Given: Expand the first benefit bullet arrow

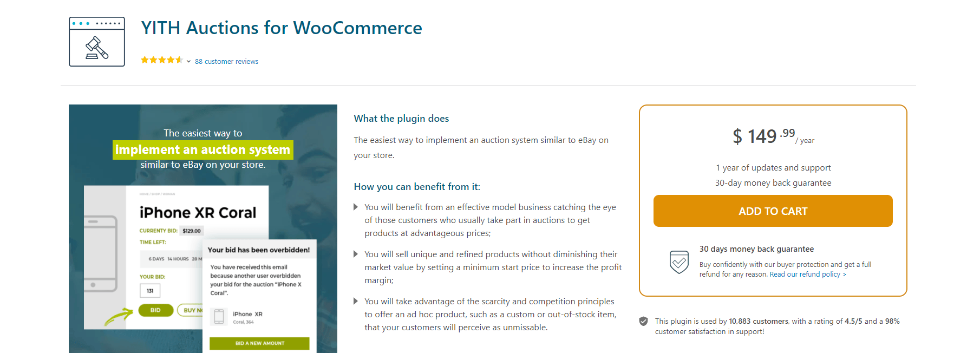Looking at the screenshot, I should [356, 207].
